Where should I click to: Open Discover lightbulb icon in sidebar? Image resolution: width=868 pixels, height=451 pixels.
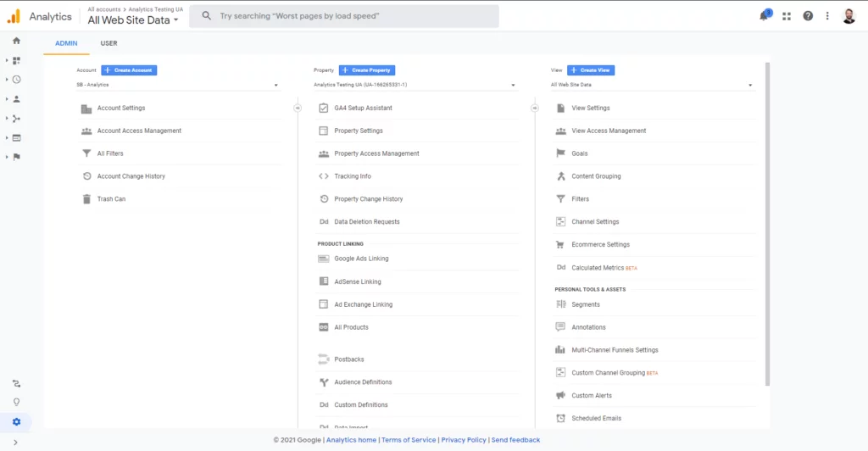(x=17, y=403)
